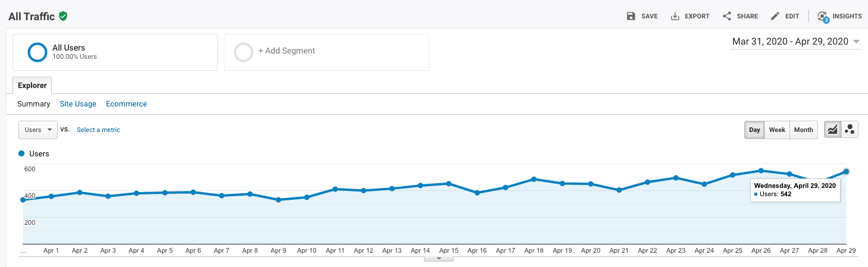The height and width of the screenshot is (267, 868).
Task: Edit the report
Action: [x=785, y=16]
